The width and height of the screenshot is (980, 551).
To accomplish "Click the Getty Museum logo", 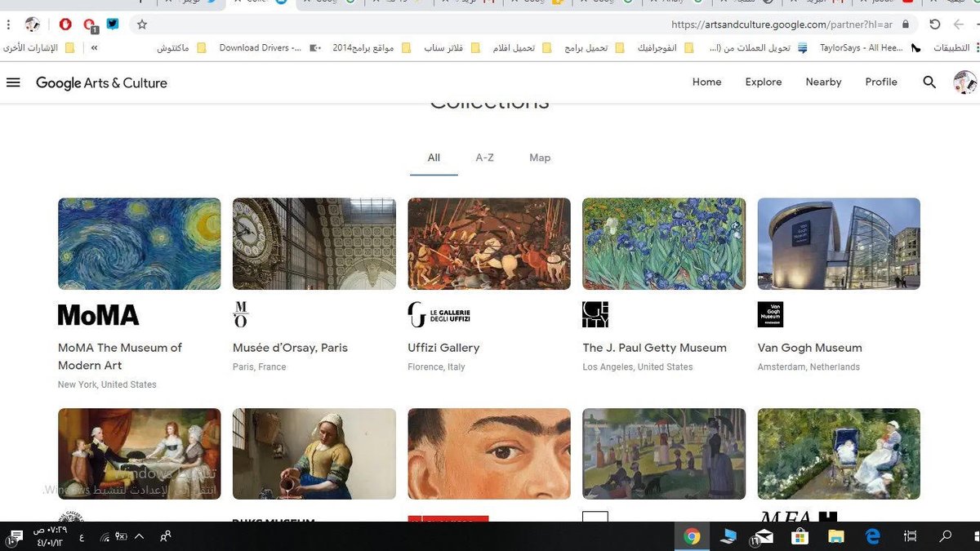I will (x=595, y=314).
